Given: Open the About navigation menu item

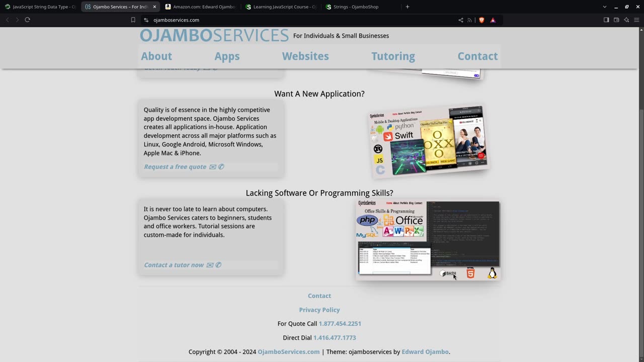Looking at the screenshot, I should point(156,56).
